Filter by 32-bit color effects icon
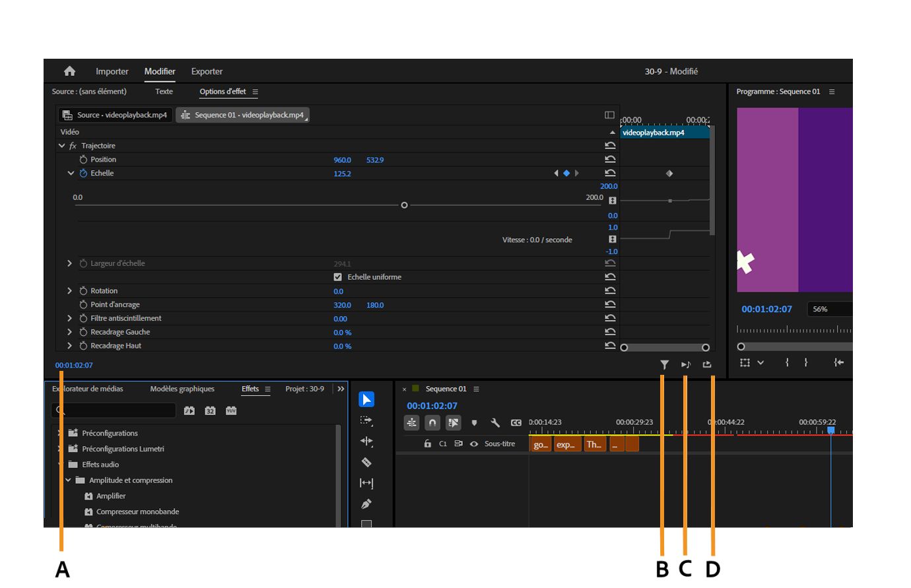This screenshot has height=588, width=911. (x=210, y=410)
